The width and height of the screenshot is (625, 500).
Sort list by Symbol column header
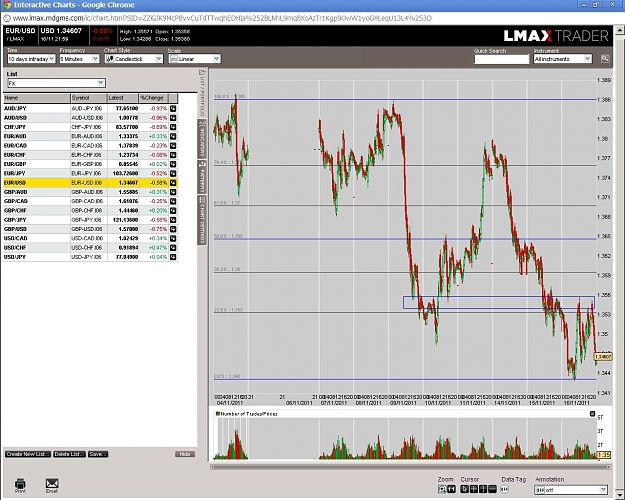(x=89, y=98)
